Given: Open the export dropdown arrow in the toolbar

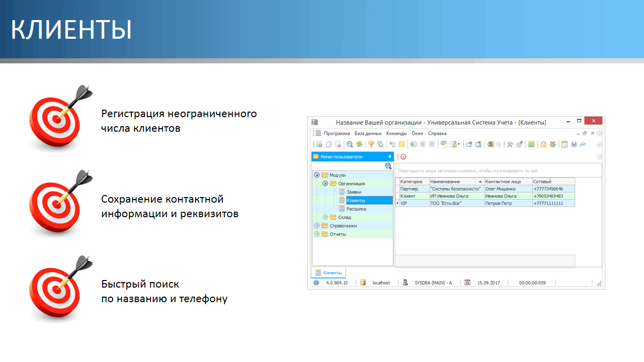Looking at the screenshot, I should tap(459, 145).
